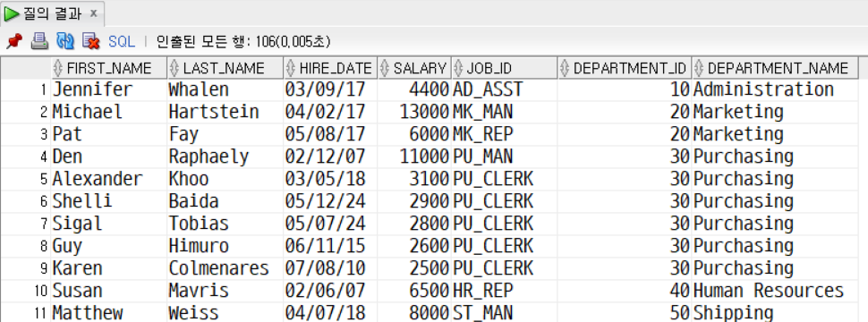Click the pin icon in the results toolbar
The image size is (868, 322).
(x=13, y=41)
